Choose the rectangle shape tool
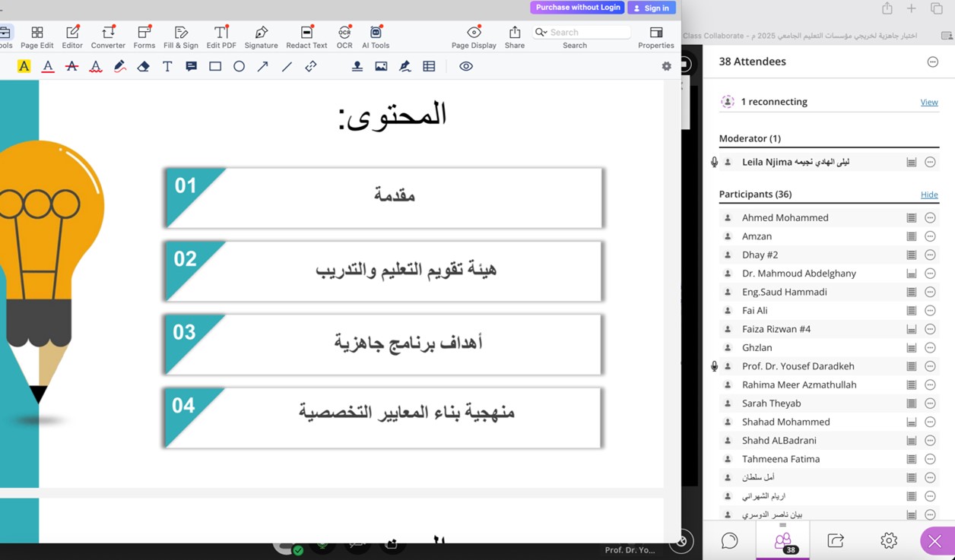The image size is (955, 560). pos(215,67)
